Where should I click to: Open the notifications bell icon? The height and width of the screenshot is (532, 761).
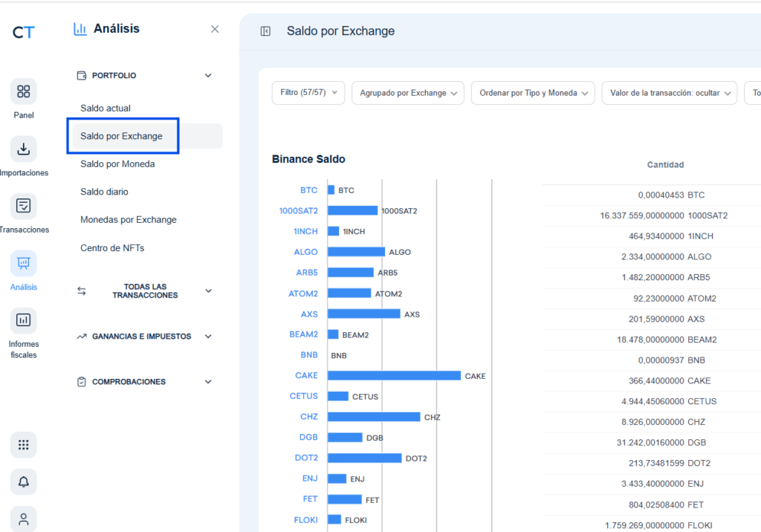pyautogui.click(x=23, y=482)
